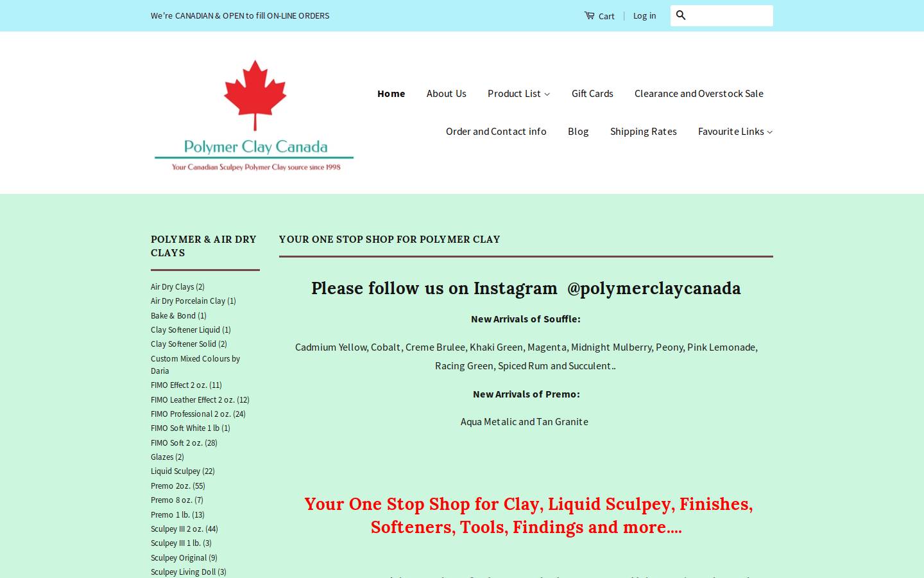Open Order and Contact info page
Screen dimensions: 924x578
point(496,131)
